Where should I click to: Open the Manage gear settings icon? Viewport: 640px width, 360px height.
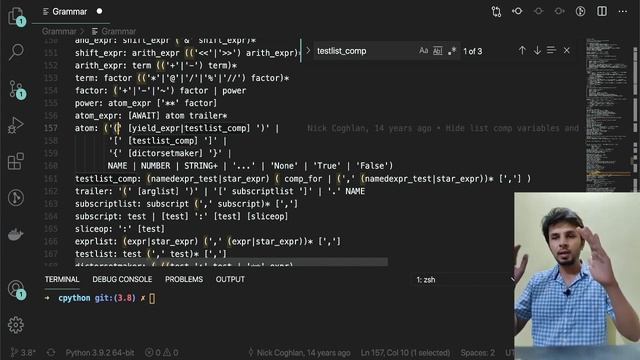point(16,325)
